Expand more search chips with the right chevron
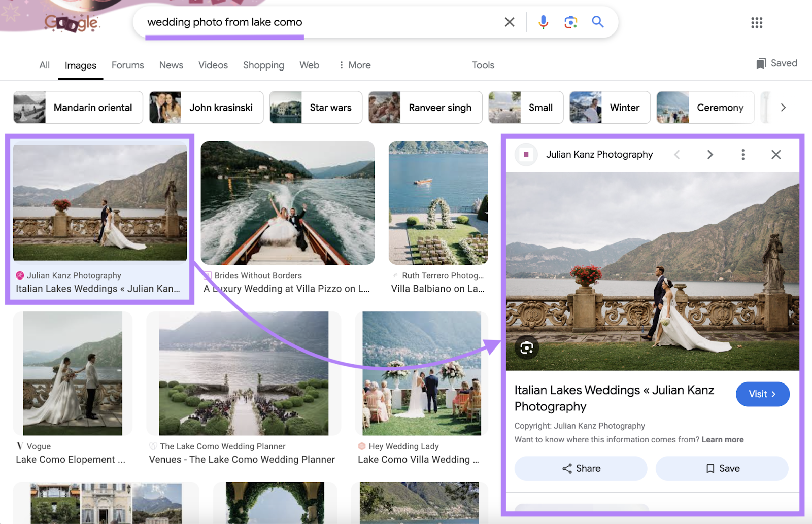Viewport: 812px width, 524px height. 783,107
